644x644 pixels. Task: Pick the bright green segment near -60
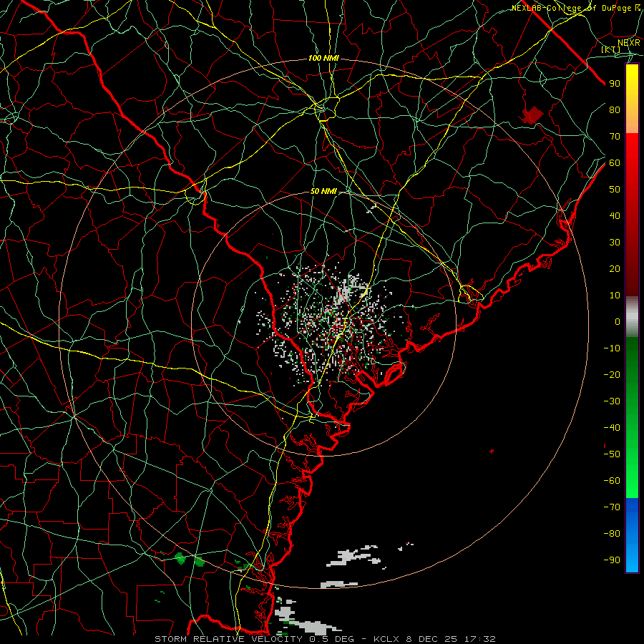pyautogui.click(x=632, y=482)
